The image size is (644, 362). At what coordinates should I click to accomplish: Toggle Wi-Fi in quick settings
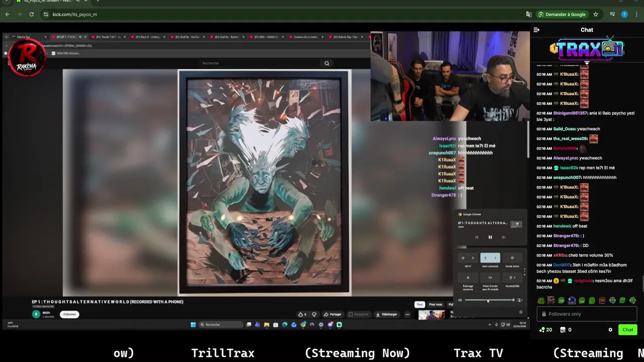tap(463, 258)
